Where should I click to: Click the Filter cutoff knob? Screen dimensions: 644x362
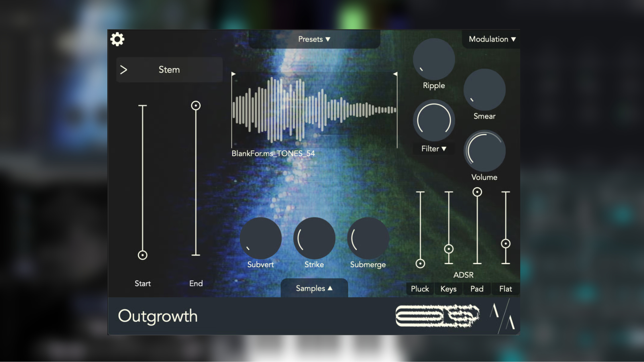point(434,120)
